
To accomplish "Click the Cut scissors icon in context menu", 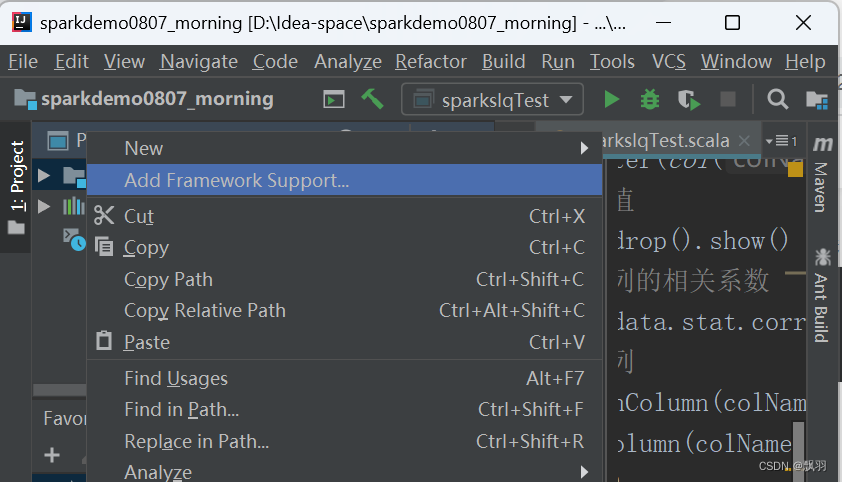I will tap(104, 216).
